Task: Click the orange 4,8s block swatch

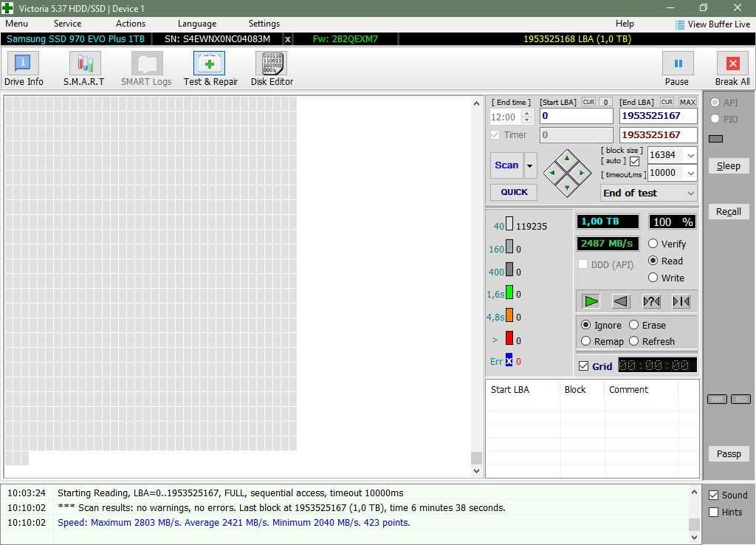Action: coord(509,315)
